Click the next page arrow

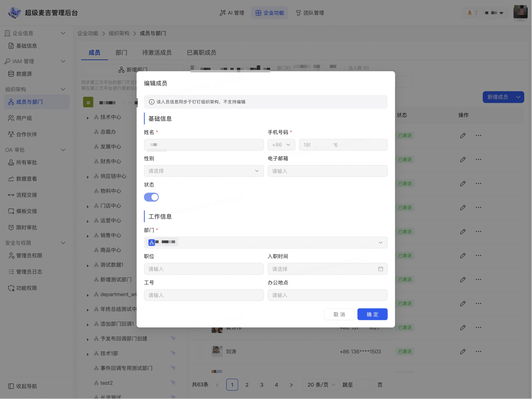pos(291,385)
